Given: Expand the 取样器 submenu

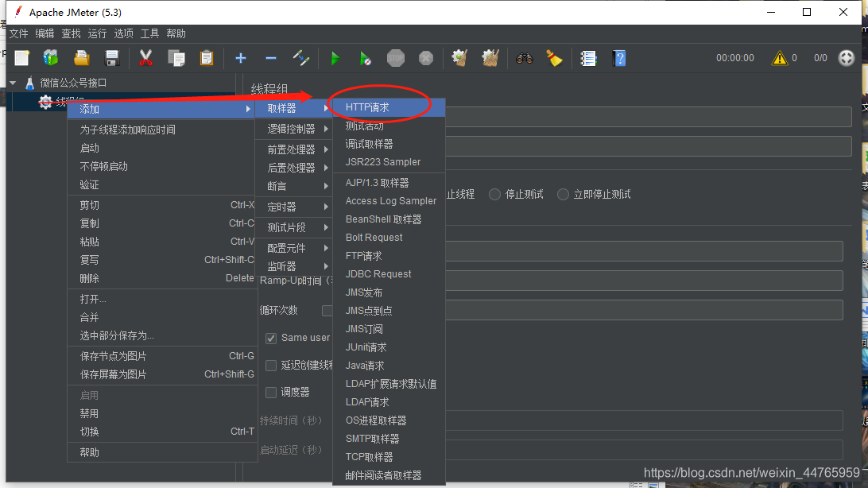Looking at the screenshot, I should [x=294, y=108].
